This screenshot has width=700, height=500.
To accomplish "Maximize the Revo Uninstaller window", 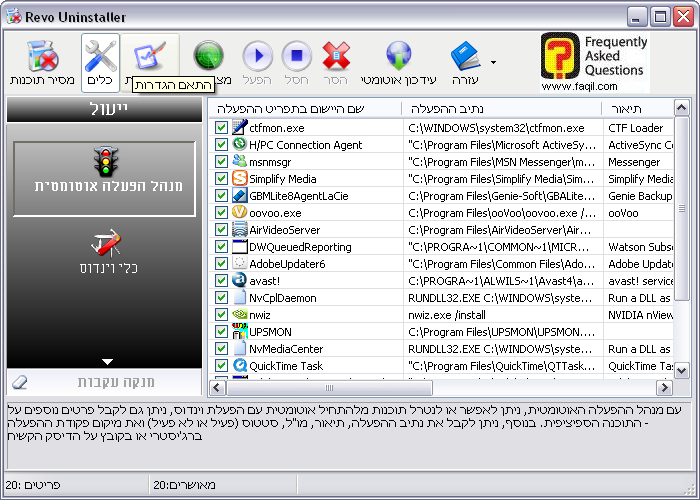I will [x=660, y=17].
